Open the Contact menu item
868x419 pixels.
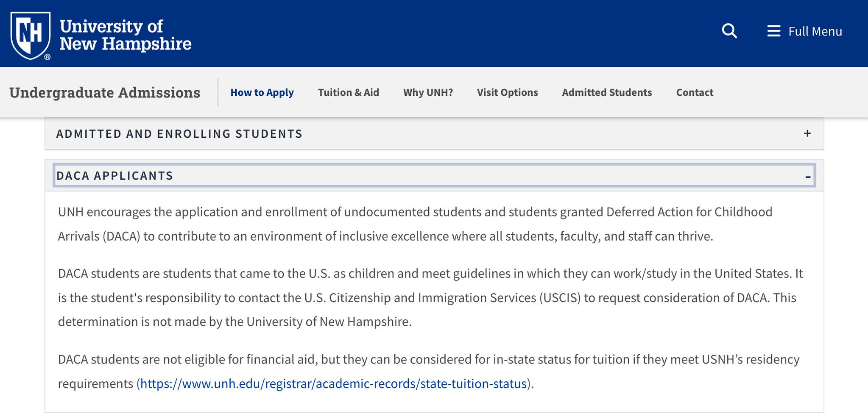[x=695, y=92]
